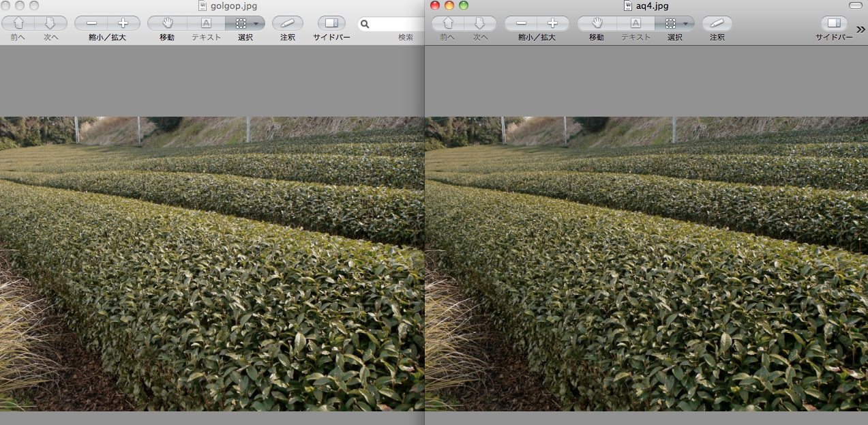The width and height of the screenshot is (868, 425).
Task: Click Annotate pencil in golgop.jpg toolbar
Action: click(287, 23)
